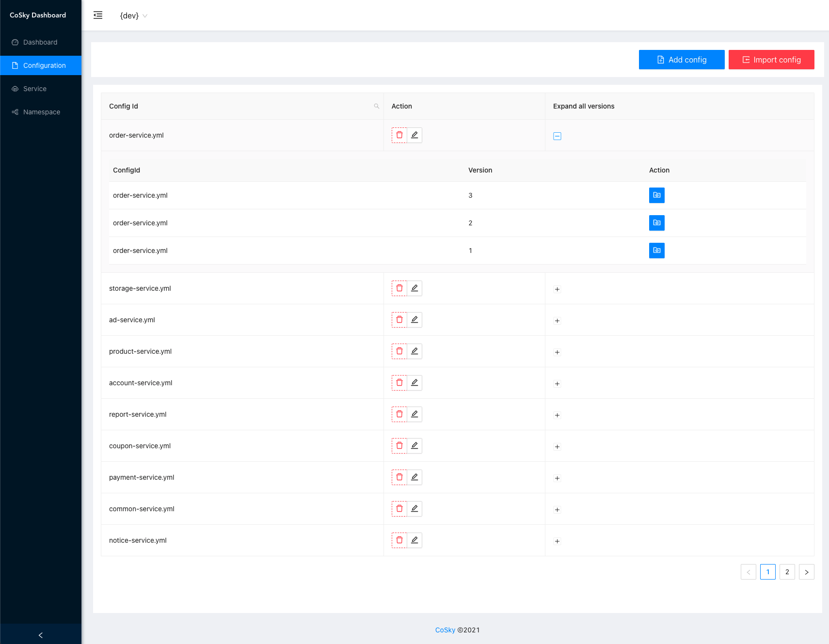Edit storage-service.yml config

tap(414, 288)
